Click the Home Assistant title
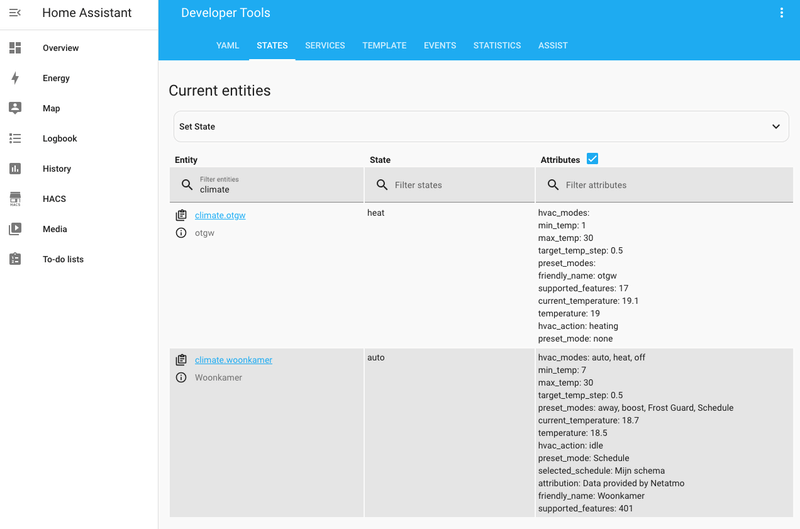 pyautogui.click(x=87, y=13)
